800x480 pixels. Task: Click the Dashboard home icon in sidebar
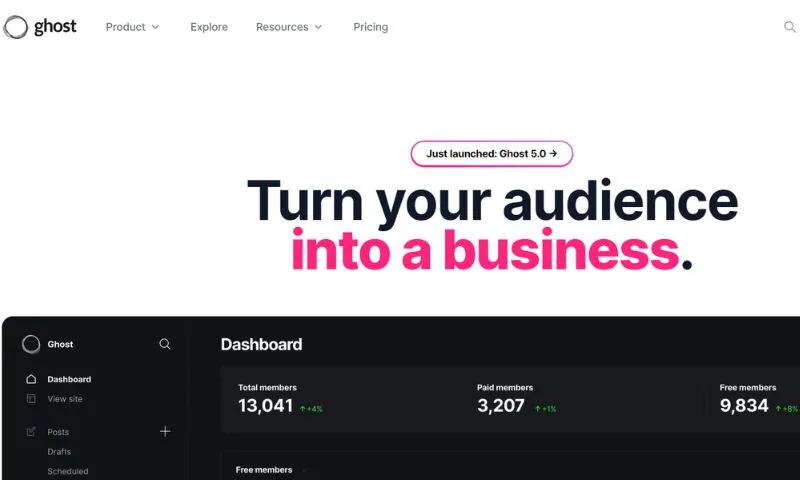31,379
